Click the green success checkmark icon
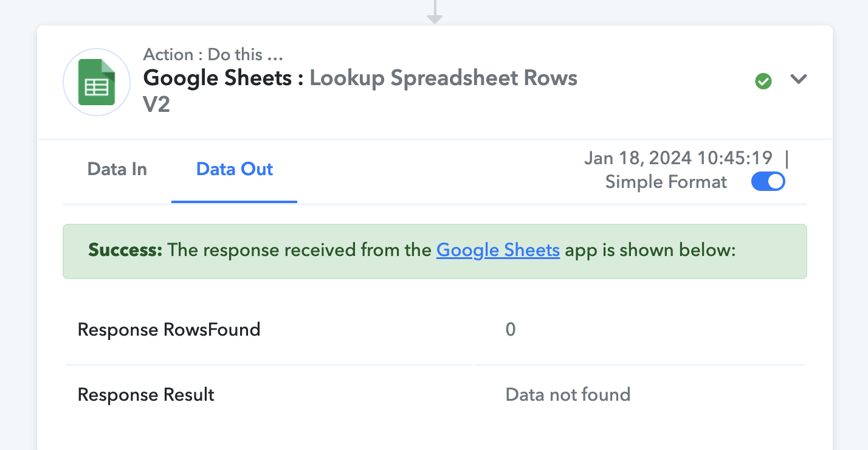 pyautogui.click(x=763, y=81)
